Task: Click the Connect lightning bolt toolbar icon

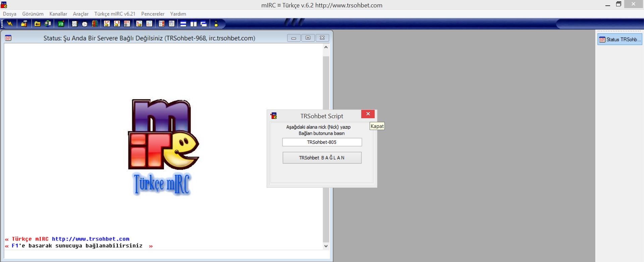Action: tap(10, 24)
